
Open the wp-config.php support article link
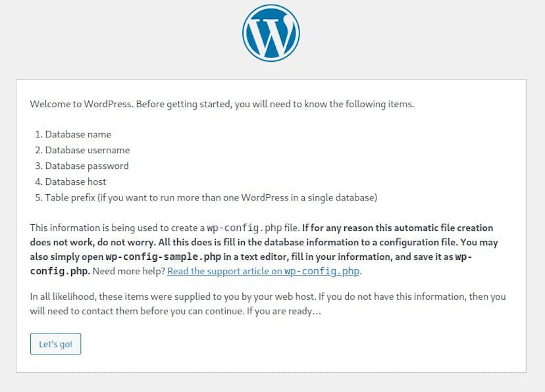point(263,271)
